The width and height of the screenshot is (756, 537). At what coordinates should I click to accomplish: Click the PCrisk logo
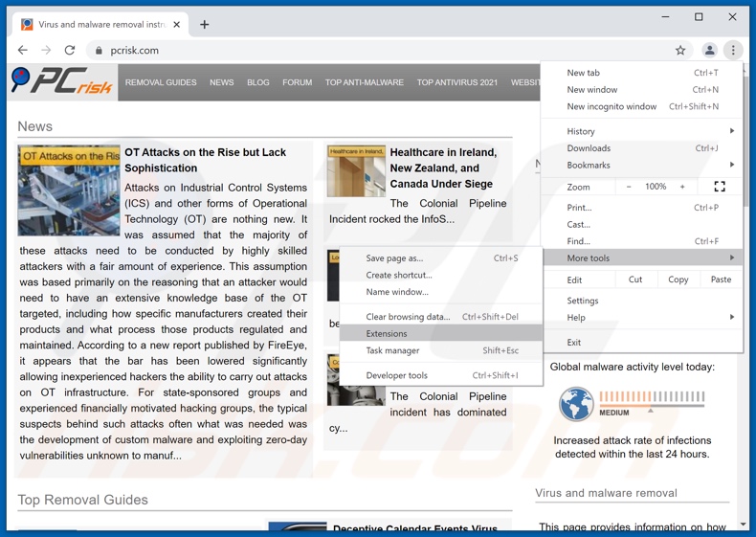tap(63, 82)
